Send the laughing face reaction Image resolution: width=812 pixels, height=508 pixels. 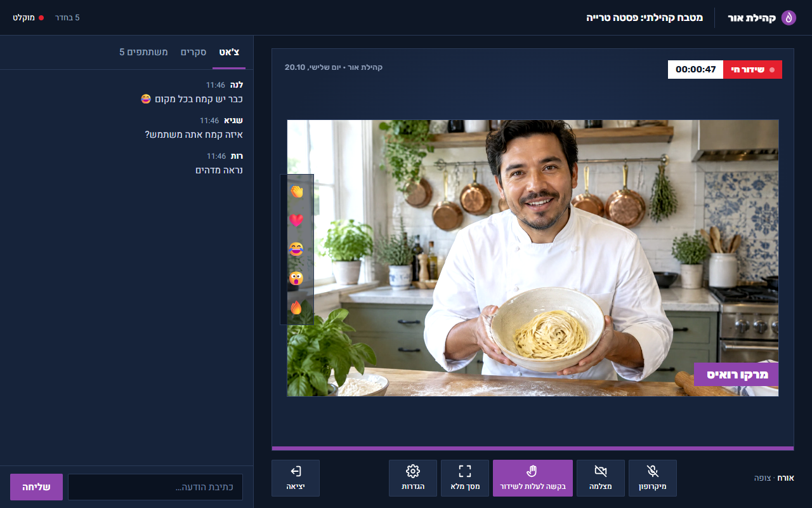pos(296,250)
